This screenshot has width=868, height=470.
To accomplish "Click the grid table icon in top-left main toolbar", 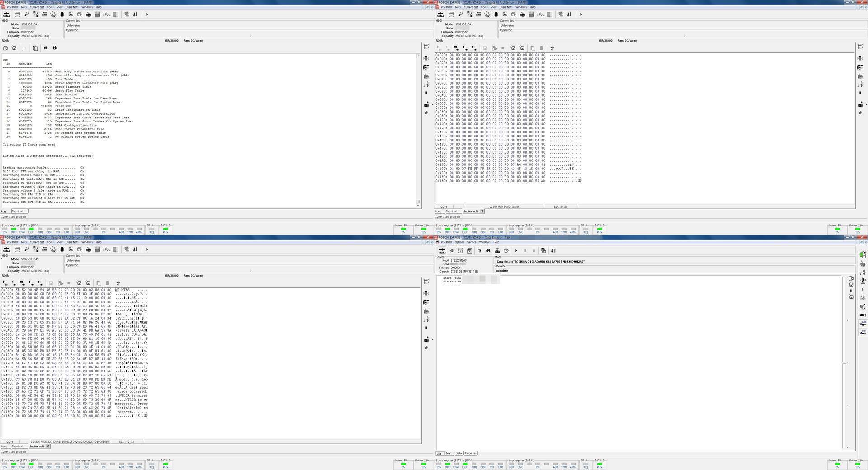I will tap(97, 14).
